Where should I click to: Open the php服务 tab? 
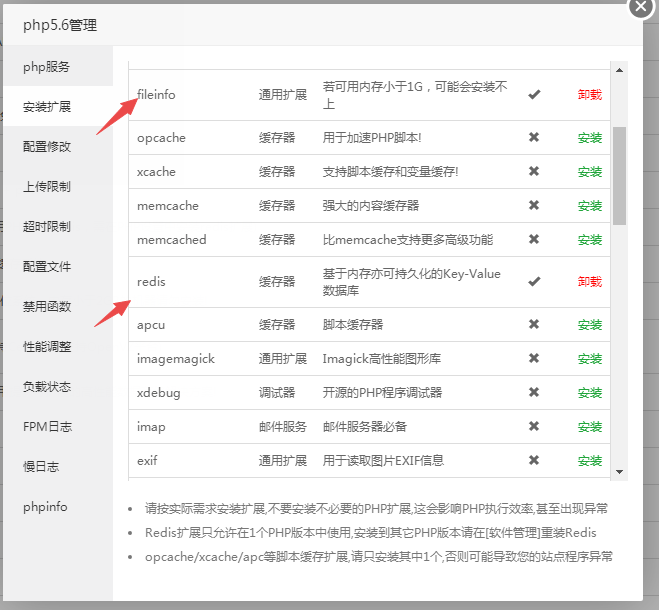[x=47, y=67]
